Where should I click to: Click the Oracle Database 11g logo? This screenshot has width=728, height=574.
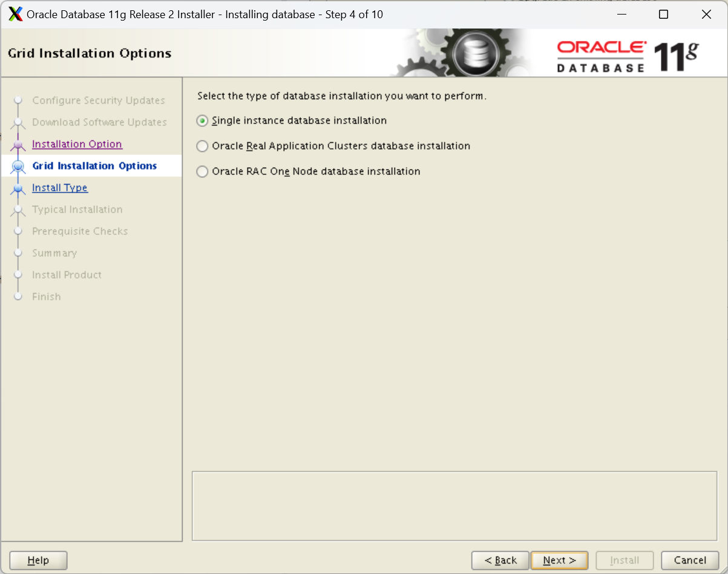click(628, 57)
